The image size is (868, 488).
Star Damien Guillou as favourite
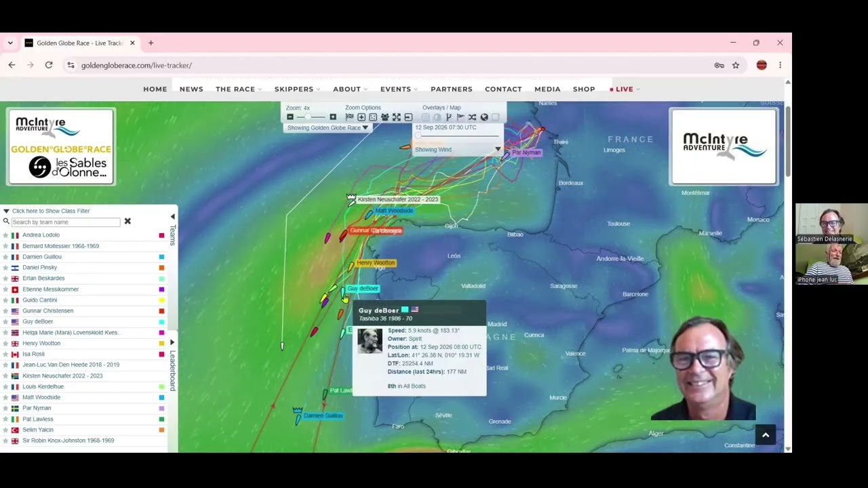pyautogui.click(x=5, y=257)
